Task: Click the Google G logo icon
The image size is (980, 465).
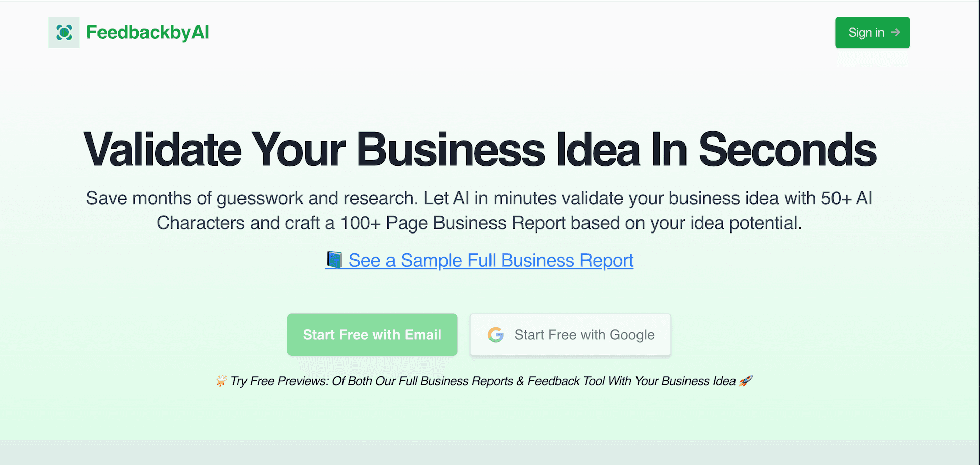Action: click(x=496, y=335)
